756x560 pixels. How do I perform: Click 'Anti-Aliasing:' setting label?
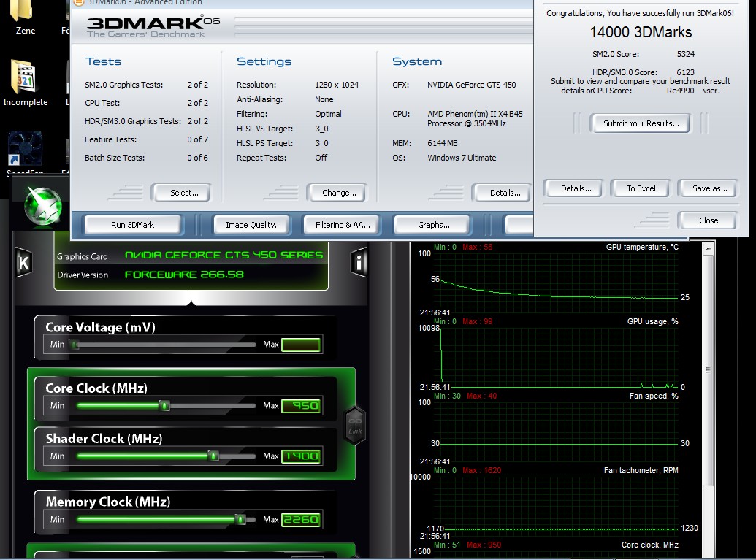(x=259, y=99)
